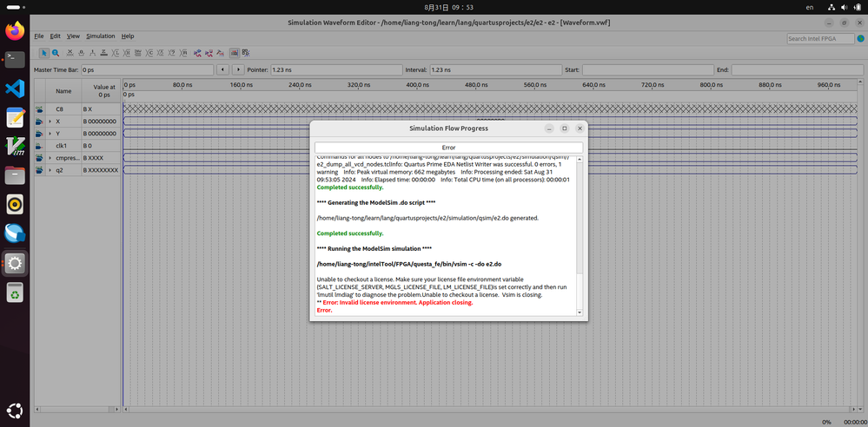This screenshot has height=427, width=868.
Task: Run Timing Simulation toolbar icon
Action: 209,53
